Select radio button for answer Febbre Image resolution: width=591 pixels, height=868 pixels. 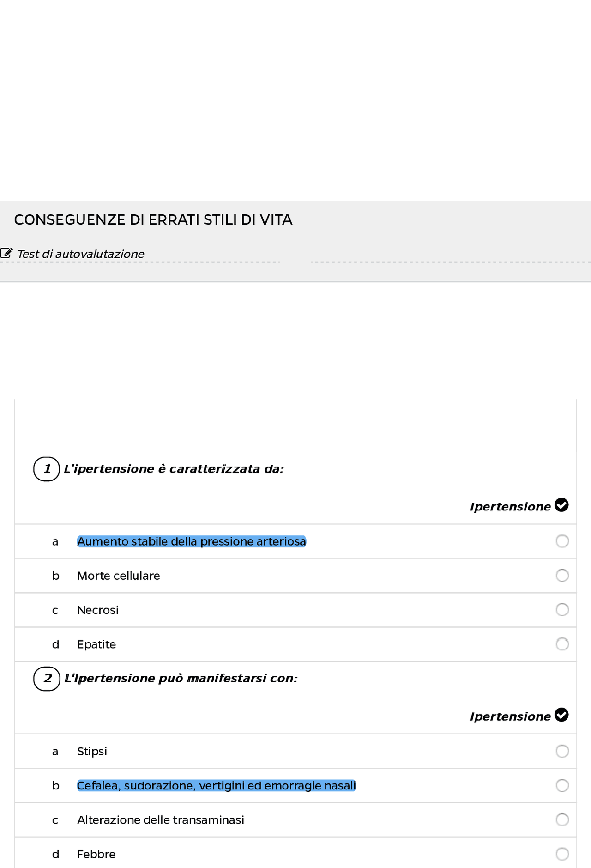[x=562, y=854]
